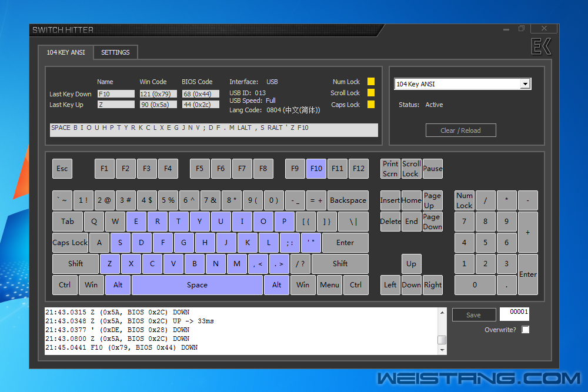Click the highlighted F10 key tile

point(316,169)
